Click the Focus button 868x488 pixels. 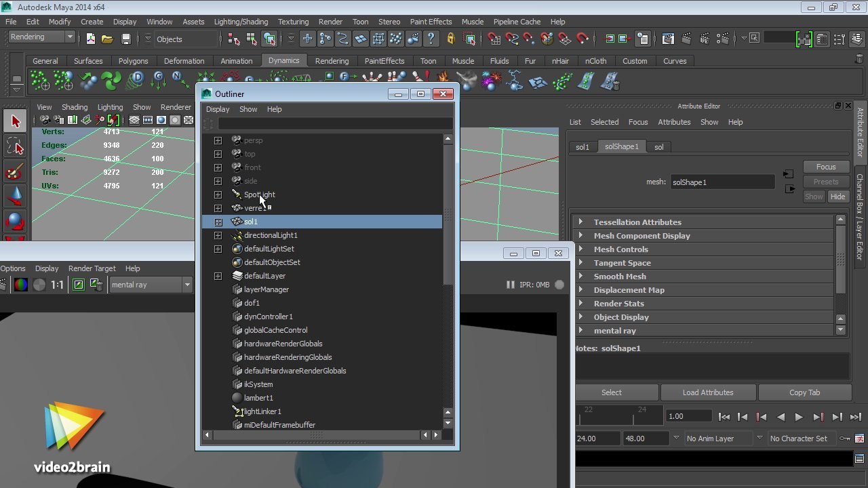[825, 167]
